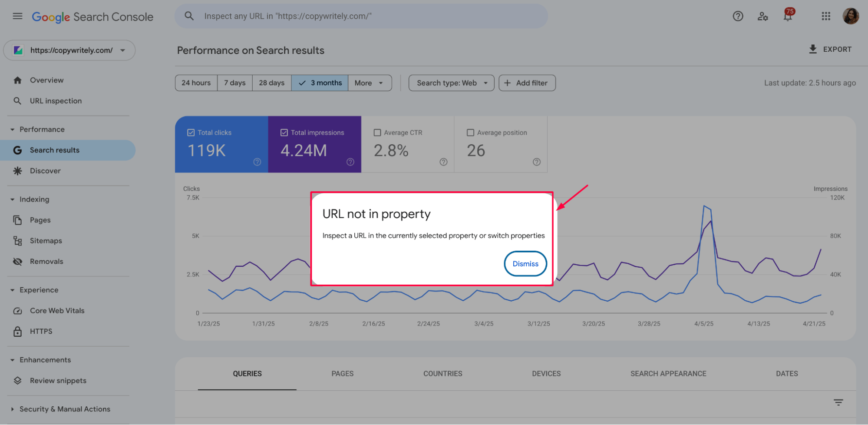
Task: Collapse the Enhancements section
Action: pos(12,360)
